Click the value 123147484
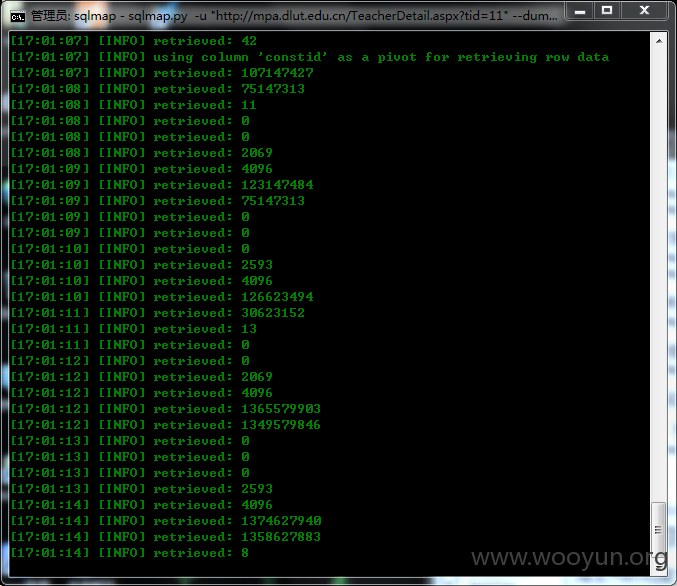 (x=277, y=185)
